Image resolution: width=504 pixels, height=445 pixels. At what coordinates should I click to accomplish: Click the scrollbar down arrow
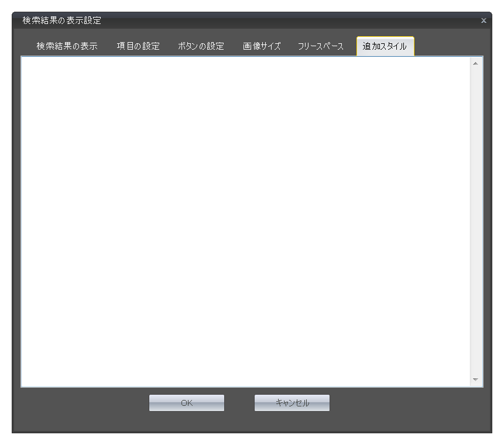click(475, 380)
